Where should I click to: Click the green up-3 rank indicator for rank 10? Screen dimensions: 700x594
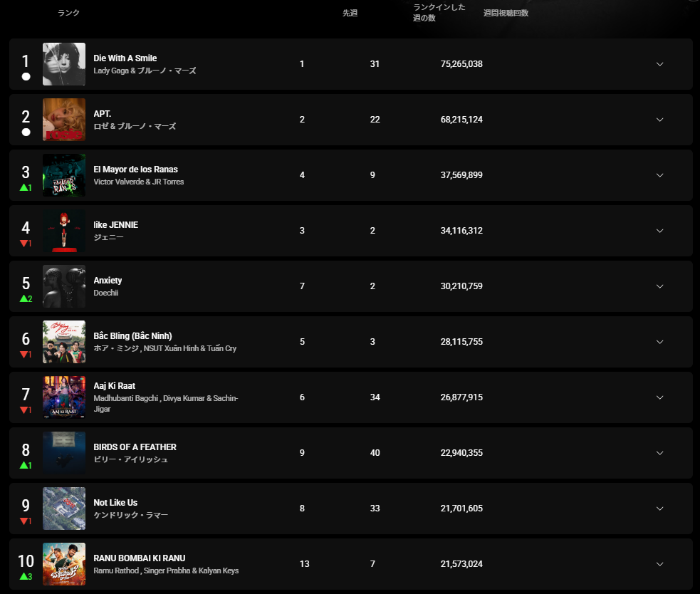26,576
